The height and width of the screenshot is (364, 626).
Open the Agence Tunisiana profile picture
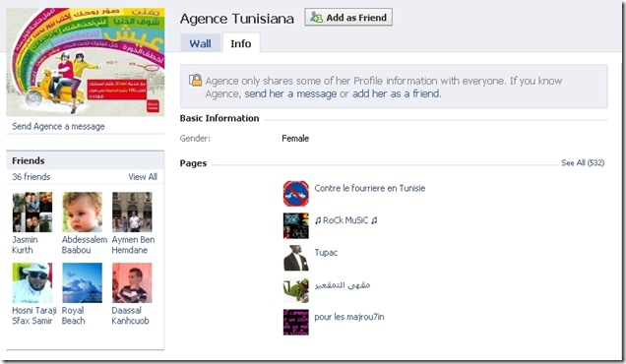click(86, 62)
